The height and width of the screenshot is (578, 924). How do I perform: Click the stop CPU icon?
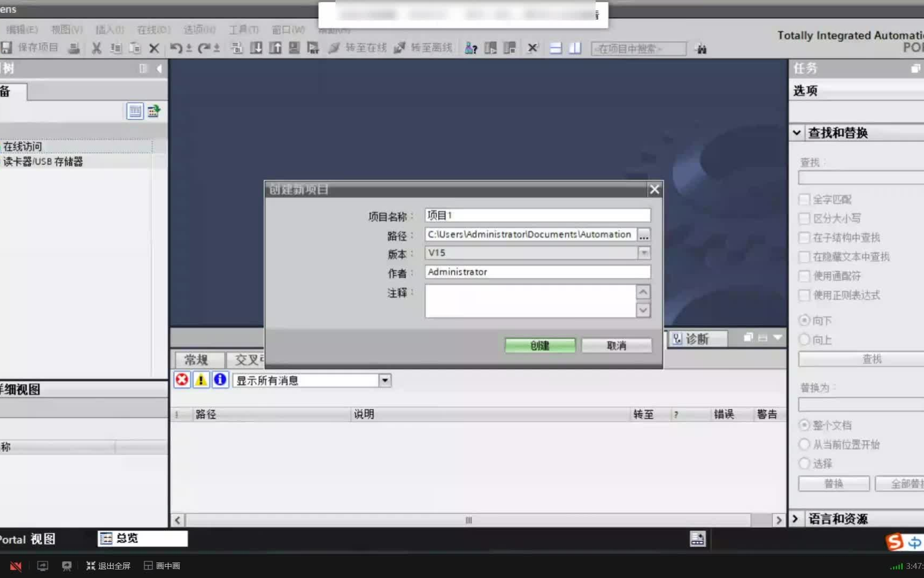pyautogui.click(x=510, y=48)
